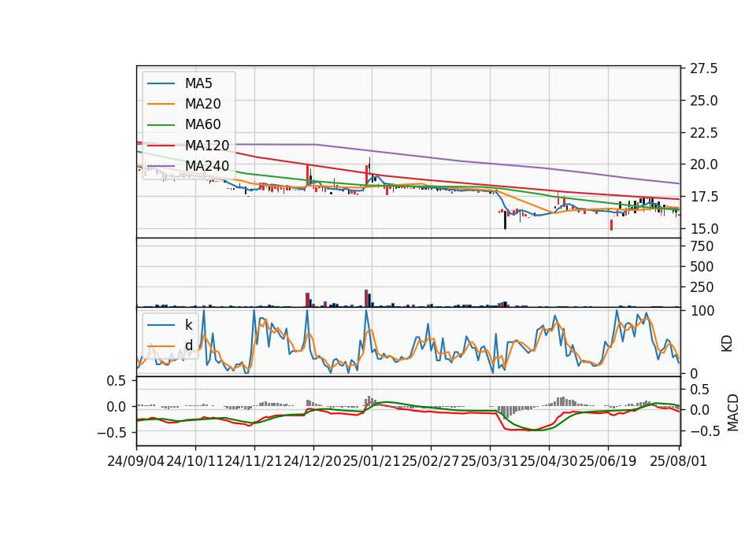Click the purple MA240 legend line sample
The height and width of the screenshot is (543, 756).
click(161, 166)
